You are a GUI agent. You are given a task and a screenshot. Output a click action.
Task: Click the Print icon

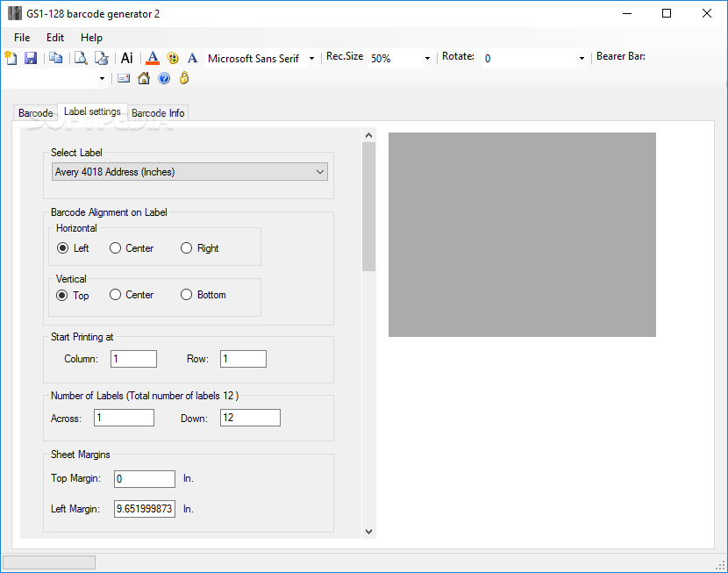(x=101, y=58)
